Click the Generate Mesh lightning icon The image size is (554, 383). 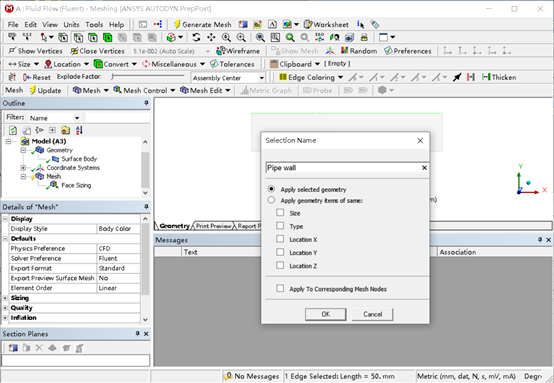coord(177,24)
